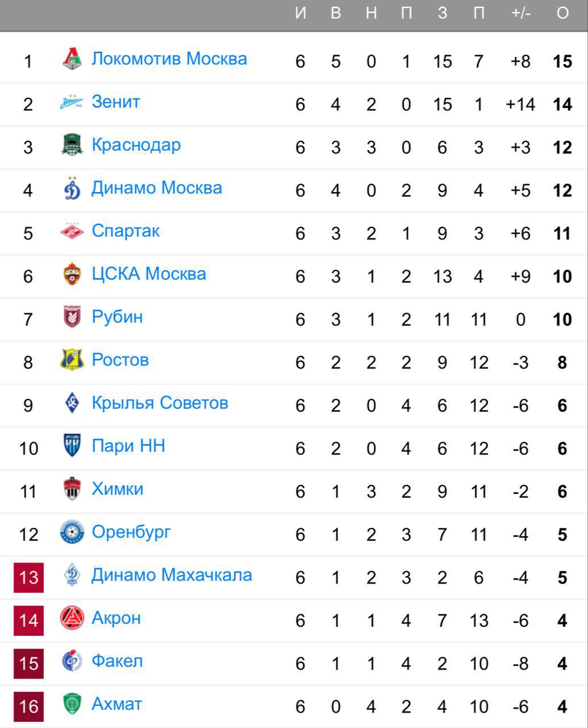588x728 pixels.
Task: Click the Spartak diamond logo
Action: [72, 231]
